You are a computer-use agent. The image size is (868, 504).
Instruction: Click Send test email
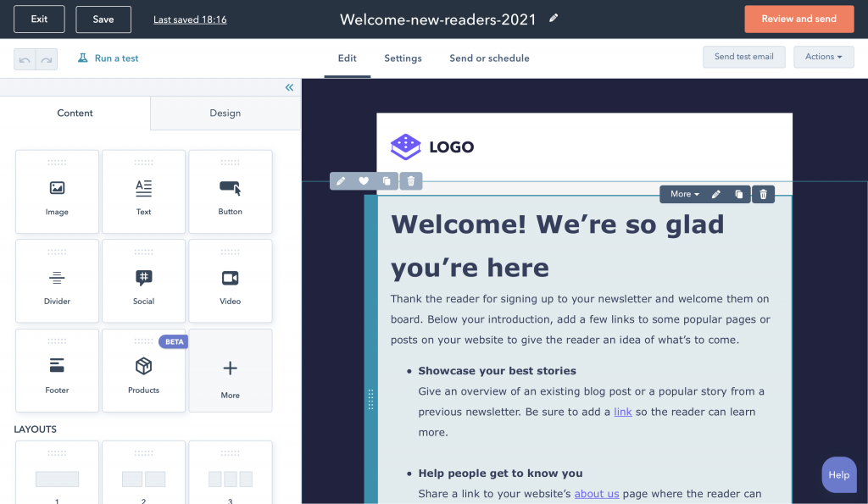point(743,57)
